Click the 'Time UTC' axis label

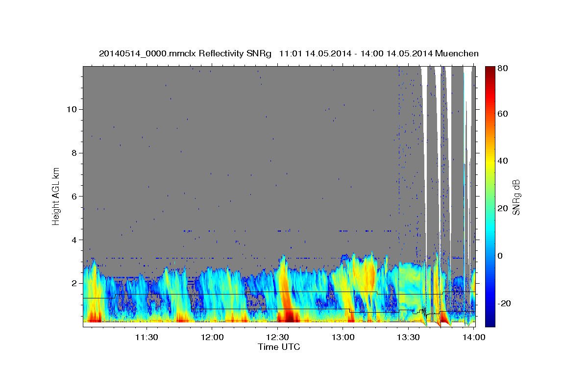tap(279, 347)
